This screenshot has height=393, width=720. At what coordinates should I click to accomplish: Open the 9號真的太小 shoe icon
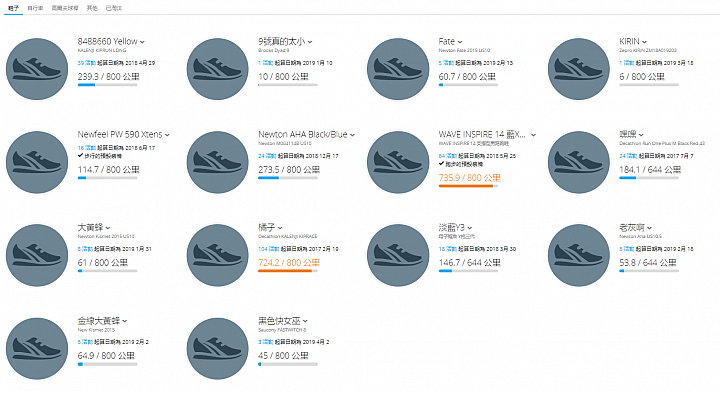click(218, 69)
